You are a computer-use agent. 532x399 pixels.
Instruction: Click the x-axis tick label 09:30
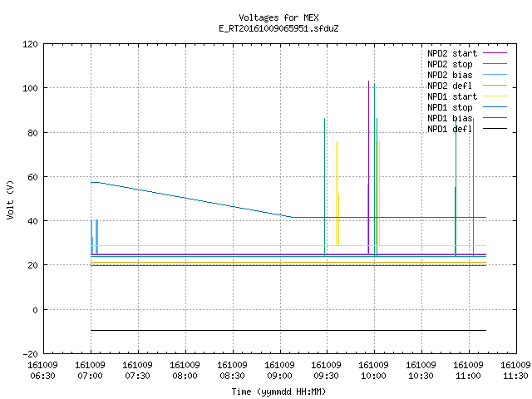[327, 376]
